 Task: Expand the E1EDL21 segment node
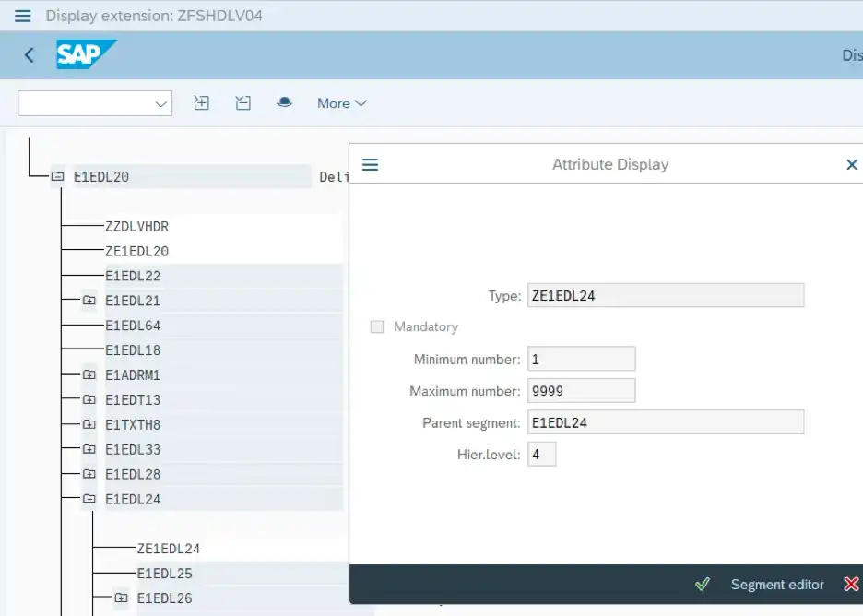coord(89,301)
